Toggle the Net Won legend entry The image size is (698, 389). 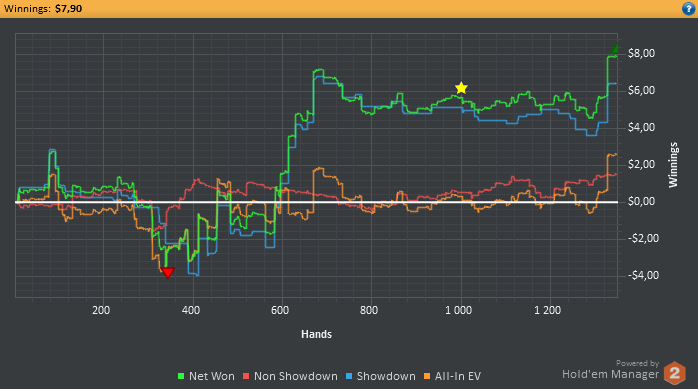coord(206,376)
